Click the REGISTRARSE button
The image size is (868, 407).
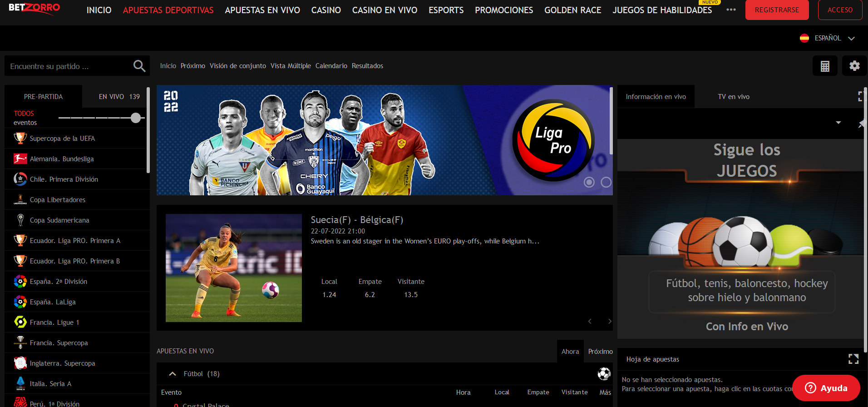click(x=777, y=10)
